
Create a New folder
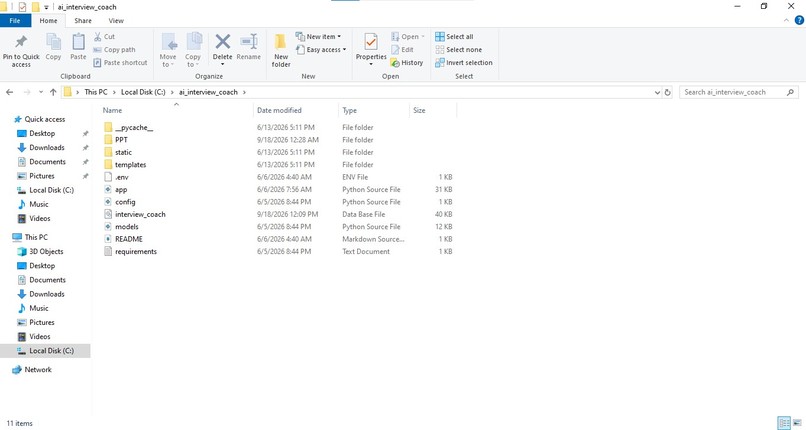click(281, 50)
